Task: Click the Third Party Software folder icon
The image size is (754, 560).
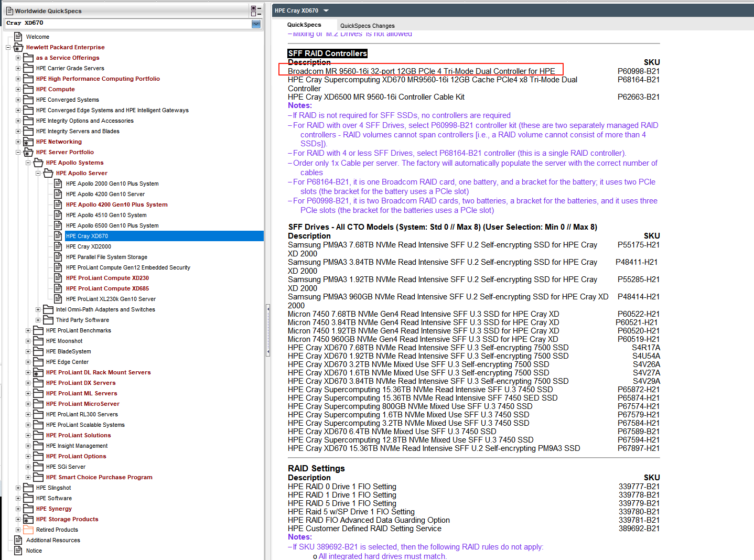Action: tap(48, 320)
